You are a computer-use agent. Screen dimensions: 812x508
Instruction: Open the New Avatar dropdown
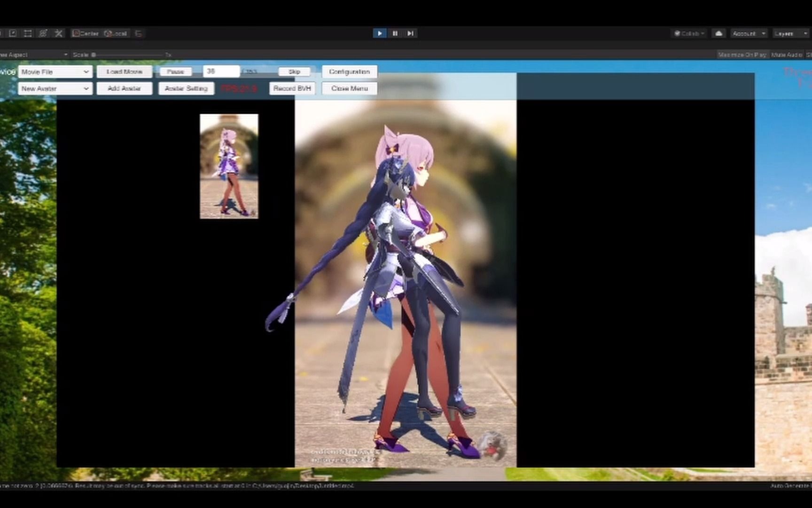pyautogui.click(x=55, y=88)
